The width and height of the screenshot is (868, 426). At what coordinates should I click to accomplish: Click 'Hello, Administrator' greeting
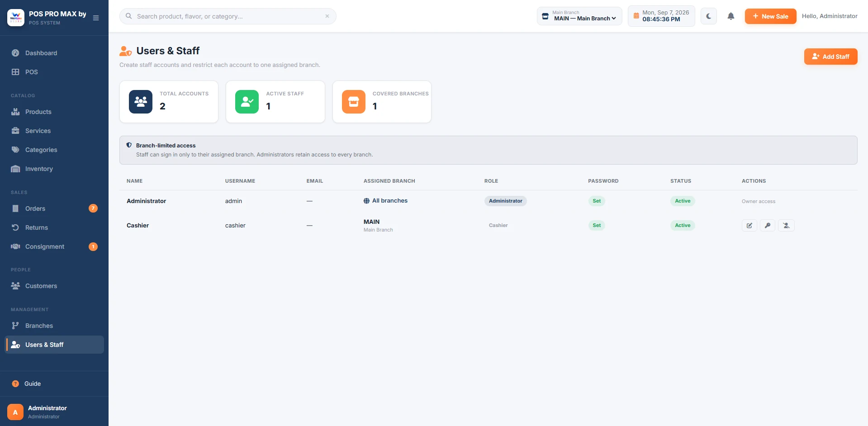click(830, 16)
